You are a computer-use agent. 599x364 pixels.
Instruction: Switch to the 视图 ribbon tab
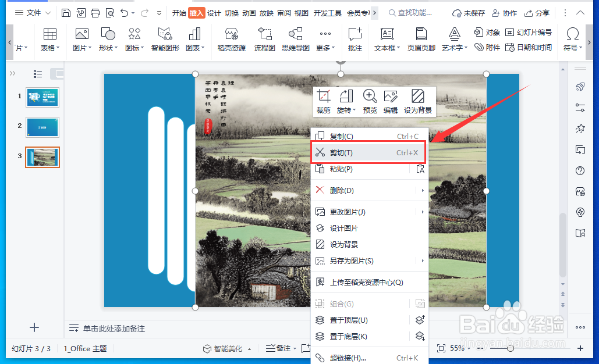coord(302,13)
